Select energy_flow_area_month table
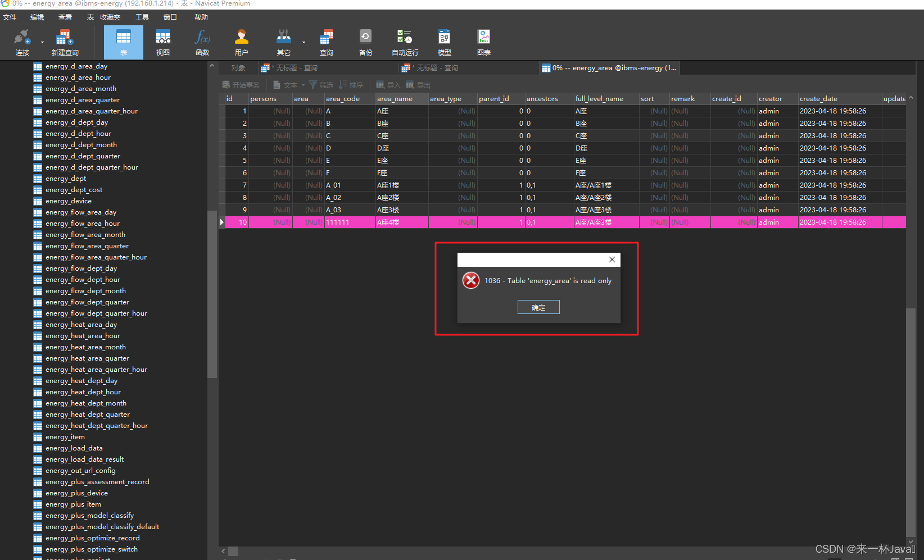 click(85, 235)
